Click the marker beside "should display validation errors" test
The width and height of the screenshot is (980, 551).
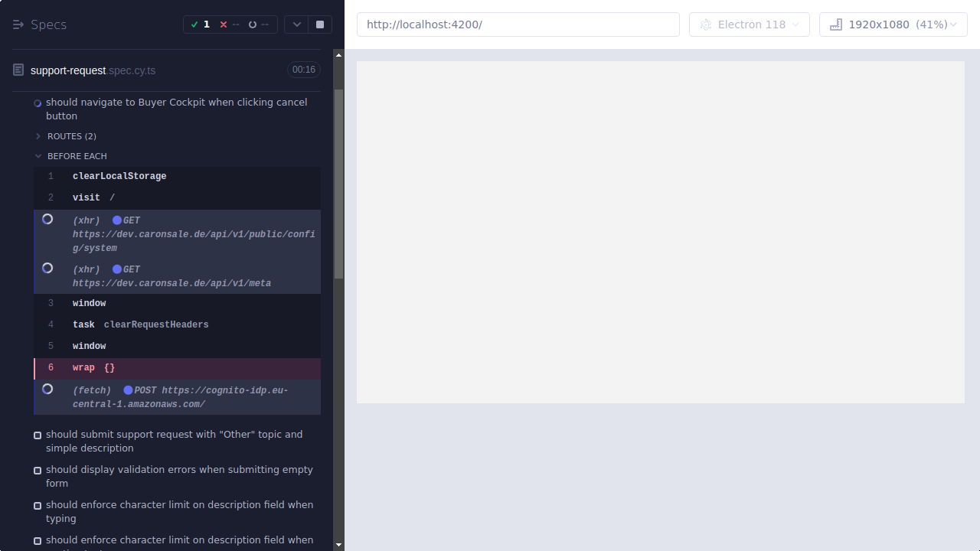click(x=38, y=470)
